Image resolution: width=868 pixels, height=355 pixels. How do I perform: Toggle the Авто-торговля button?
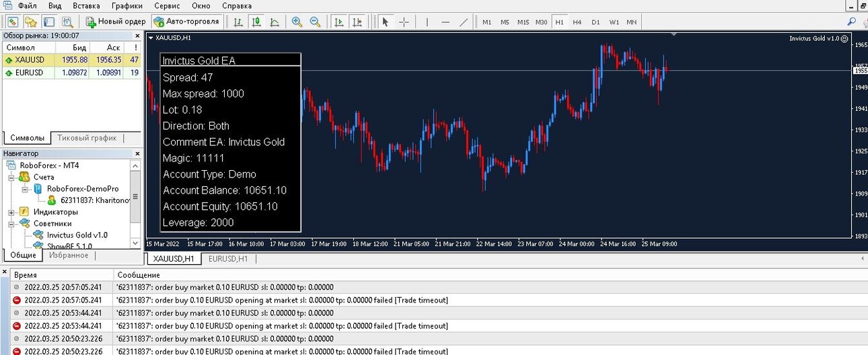coord(186,22)
